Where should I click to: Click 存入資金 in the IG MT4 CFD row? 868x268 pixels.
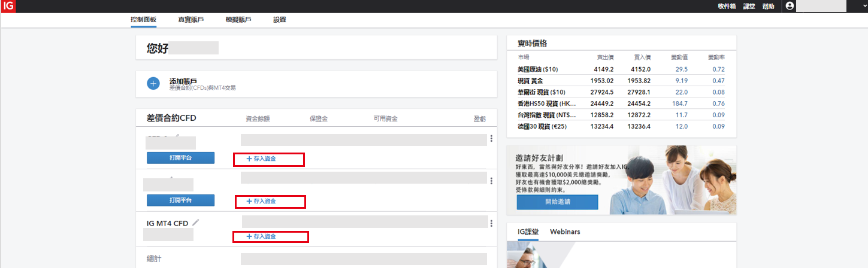[x=261, y=236]
